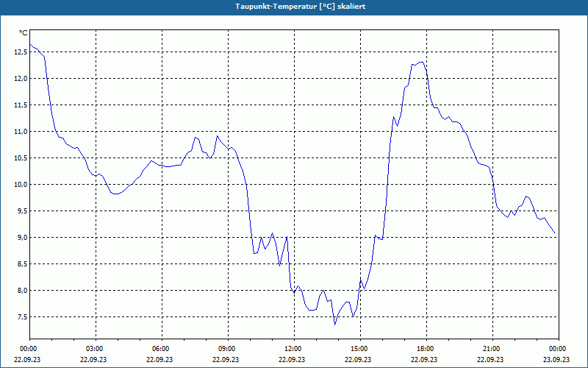588x368 pixels.
Task: Click the '°C' unit label above the y-axis
Action: (x=24, y=33)
